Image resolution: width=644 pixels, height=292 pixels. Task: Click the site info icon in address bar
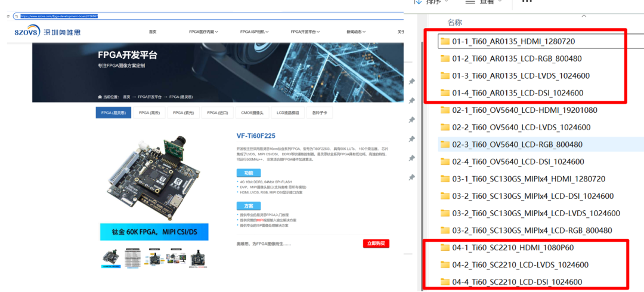tap(17, 16)
